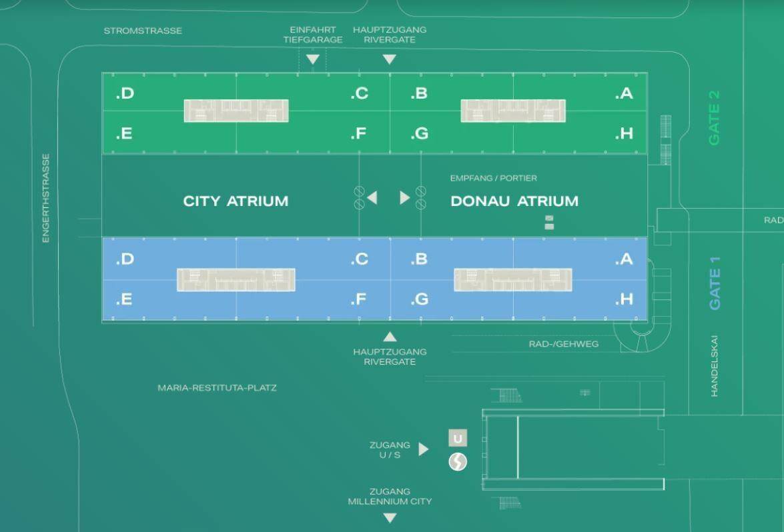Click the right-pointing arrow toward Donau Atrium
This screenshot has height=532, width=784.
404,198
